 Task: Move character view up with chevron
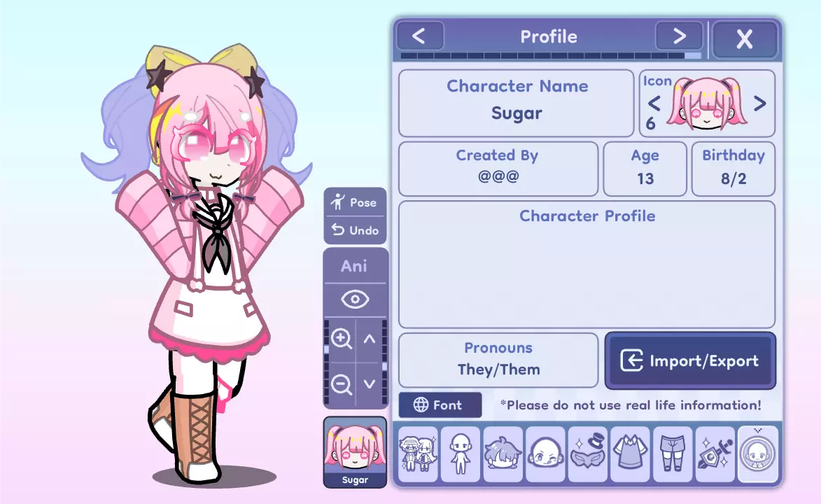tap(370, 339)
